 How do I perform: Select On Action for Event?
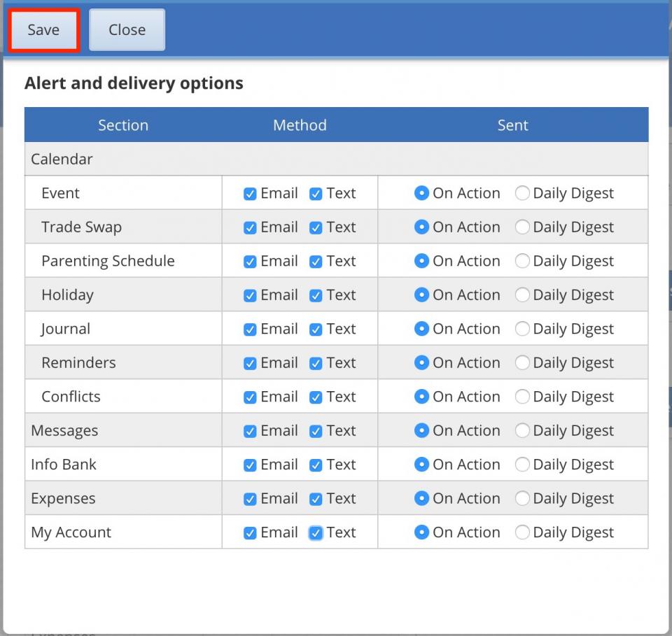point(421,193)
